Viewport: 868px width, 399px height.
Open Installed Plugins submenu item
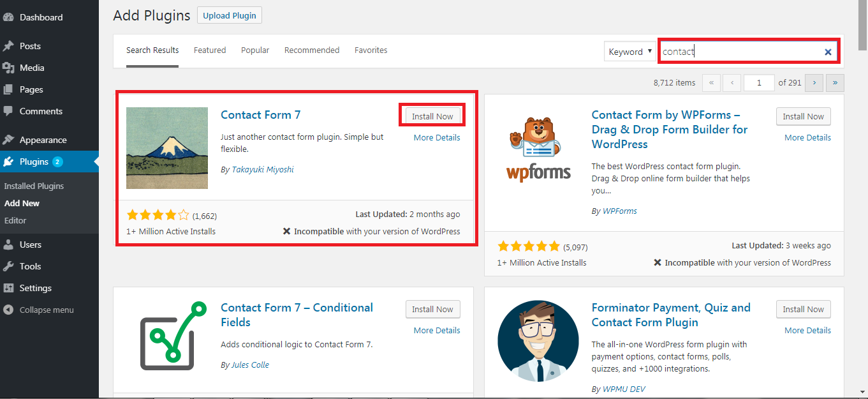coord(34,186)
